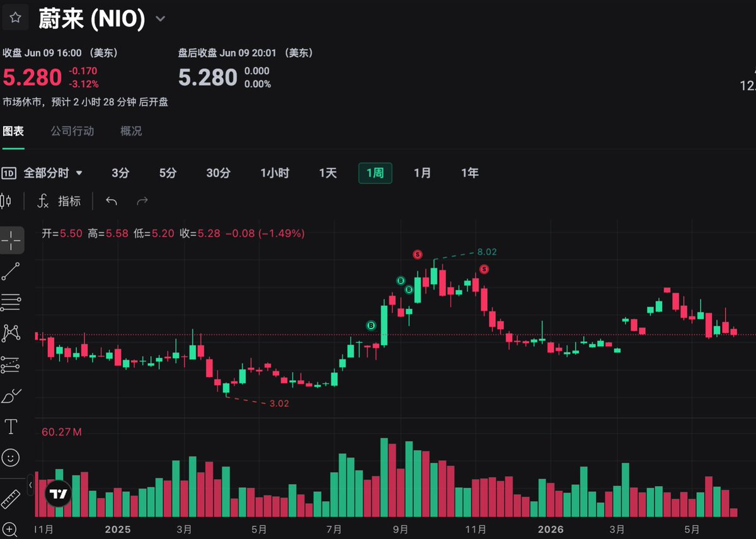Viewport: 756px width, 539px height.
Task: Click the 2026 time axis label
Action: click(x=552, y=529)
